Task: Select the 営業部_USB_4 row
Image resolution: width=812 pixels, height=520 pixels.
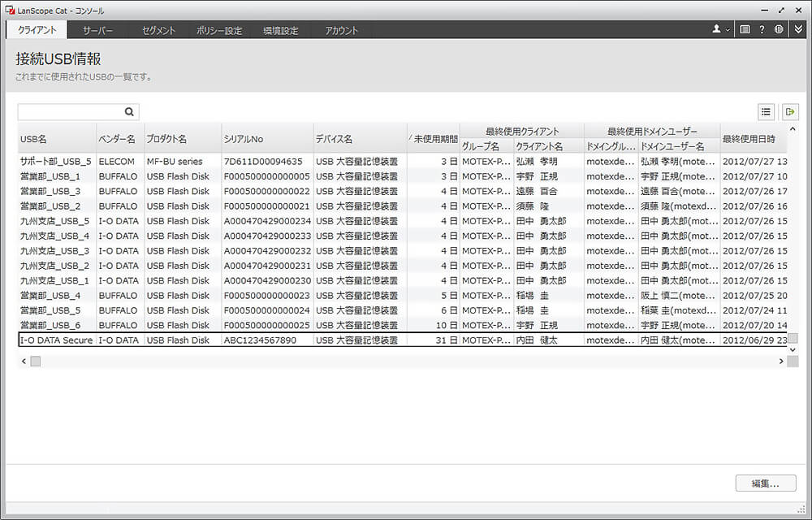Action: [x=403, y=296]
